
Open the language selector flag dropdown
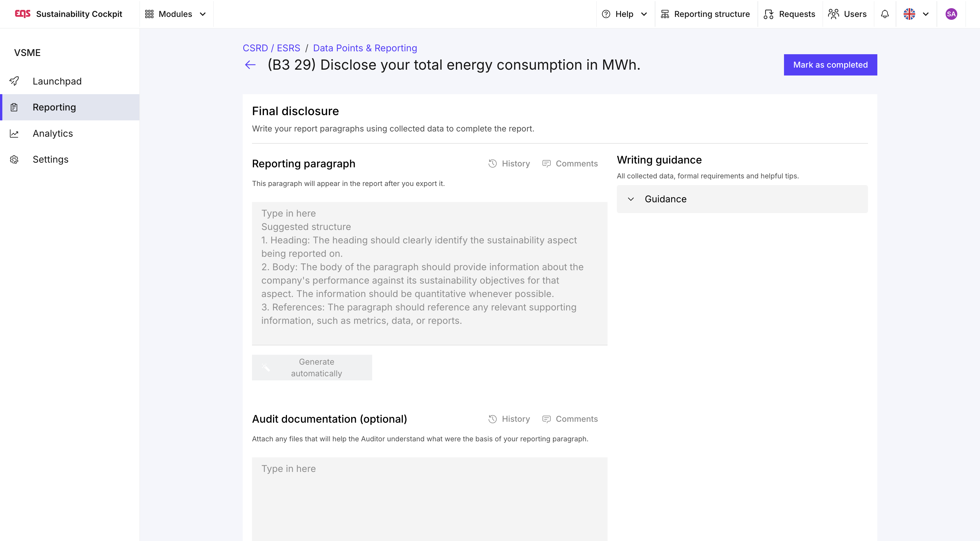click(x=916, y=14)
